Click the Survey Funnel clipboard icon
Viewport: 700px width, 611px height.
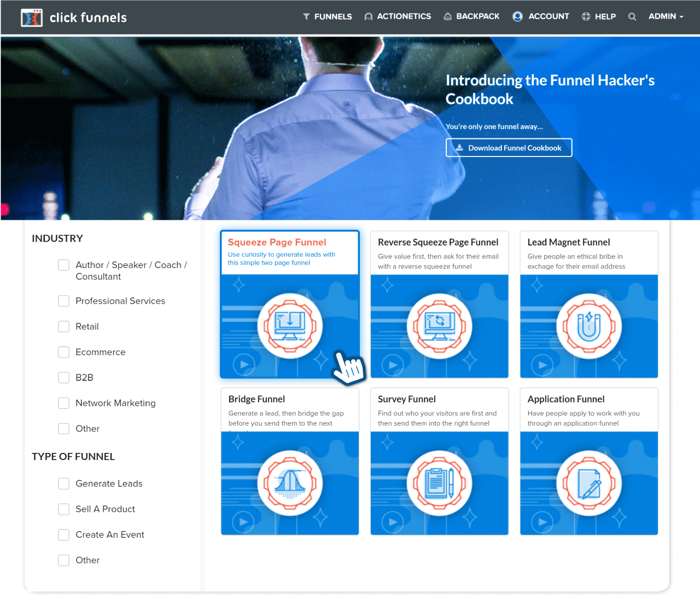point(439,484)
